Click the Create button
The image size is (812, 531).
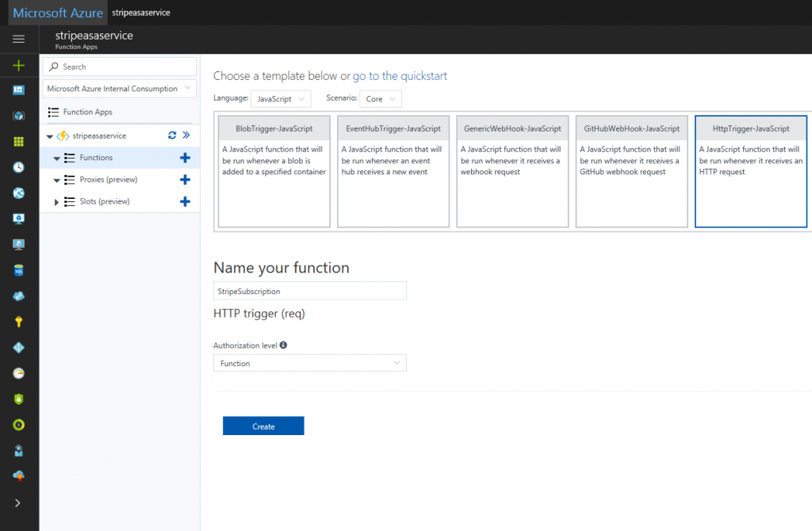(x=263, y=426)
